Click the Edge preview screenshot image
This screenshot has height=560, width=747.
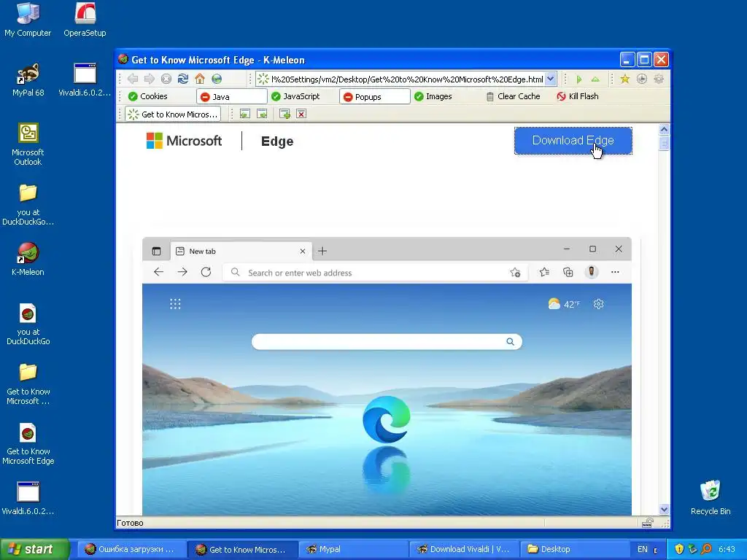(387, 376)
